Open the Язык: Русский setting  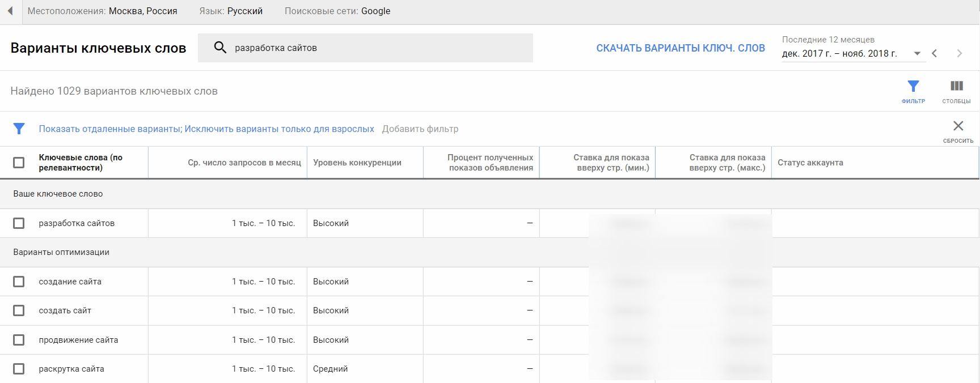click(x=231, y=11)
